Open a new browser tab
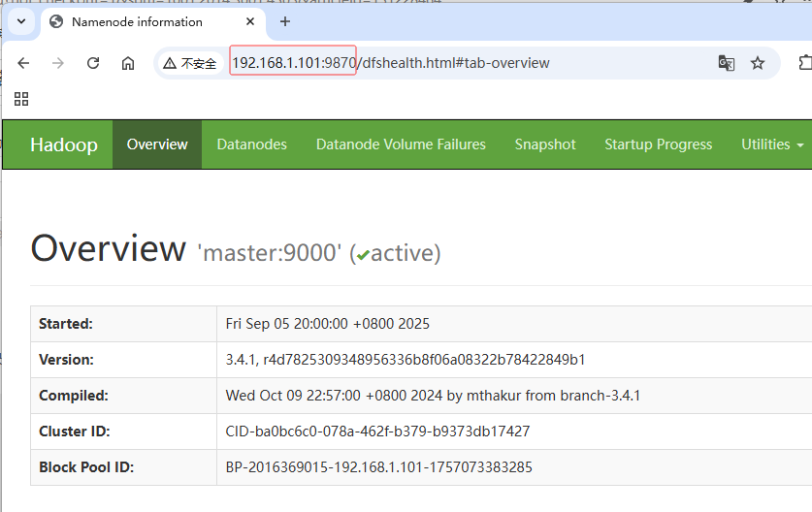This screenshot has width=812, height=512. (x=285, y=21)
